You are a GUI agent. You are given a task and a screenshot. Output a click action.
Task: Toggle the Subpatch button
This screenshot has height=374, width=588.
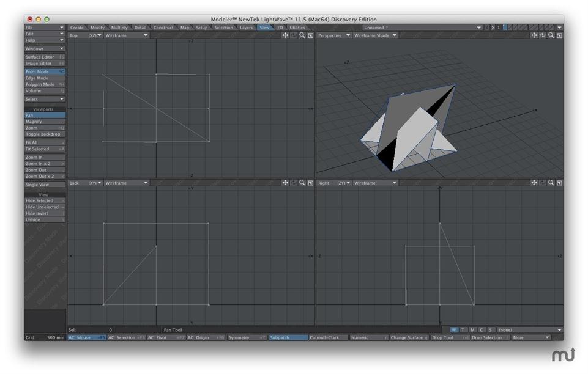(288, 337)
